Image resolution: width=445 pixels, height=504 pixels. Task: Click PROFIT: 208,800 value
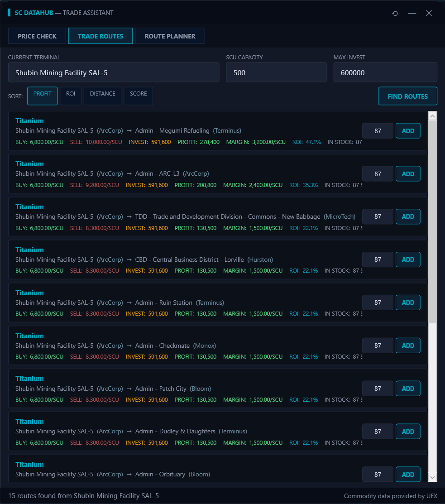[196, 185]
